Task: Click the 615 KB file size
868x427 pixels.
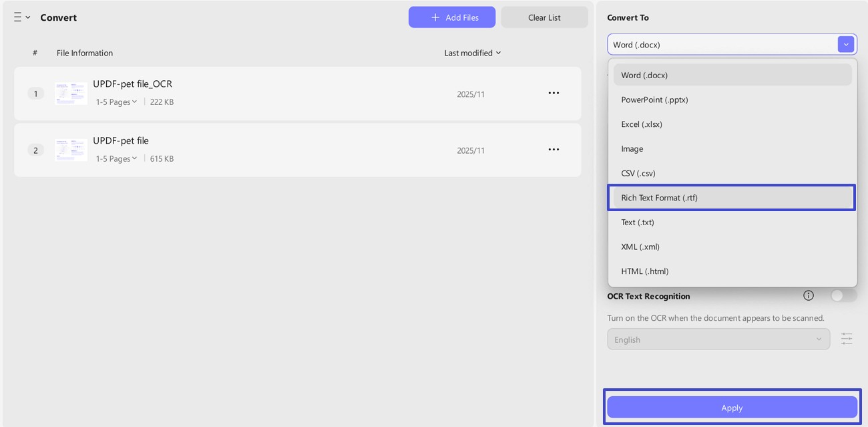Action: (162, 159)
